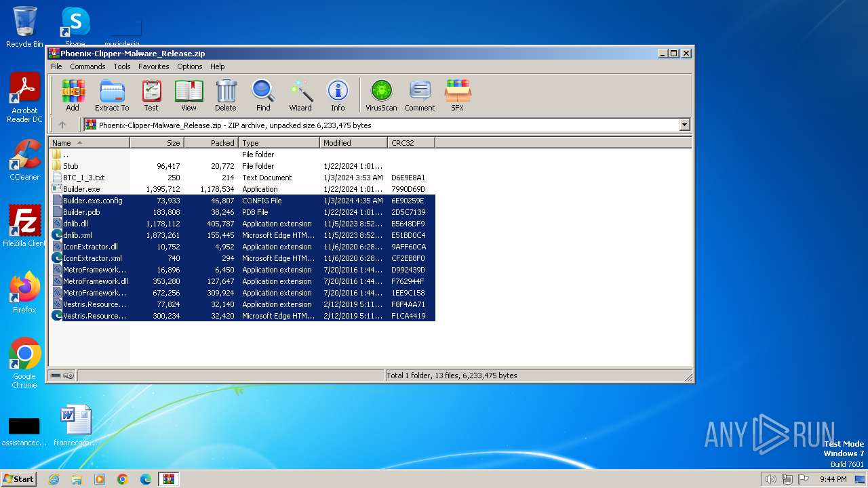This screenshot has height=488, width=868.
Task: Open Skype desktop shortcut
Action: [75, 26]
